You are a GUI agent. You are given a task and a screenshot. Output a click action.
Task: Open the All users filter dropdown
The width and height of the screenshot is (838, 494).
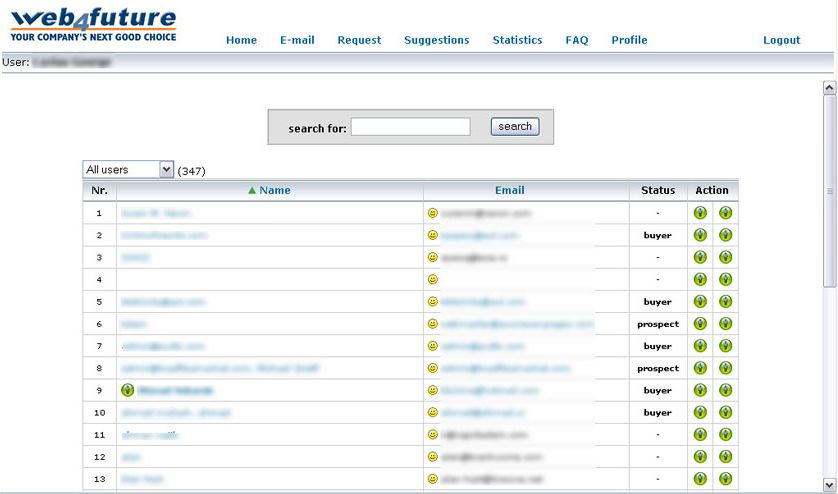coord(129,170)
